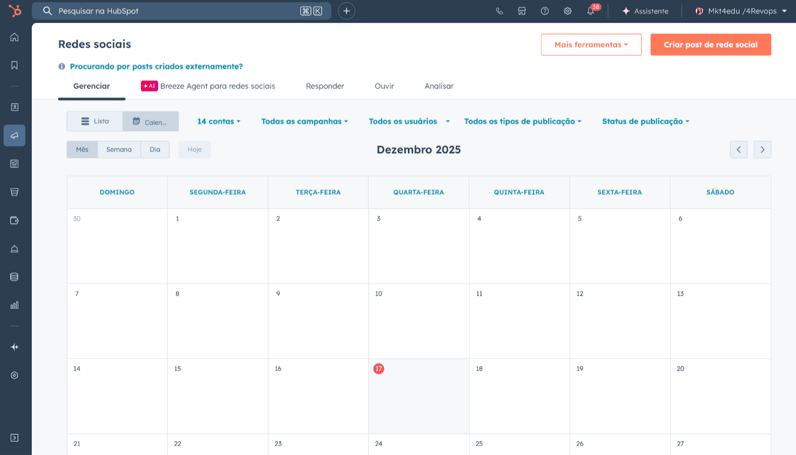Click the 'Pesquisar na HubSpot' search field
The width and height of the screenshot is (796, 455).
click(181, 11)
